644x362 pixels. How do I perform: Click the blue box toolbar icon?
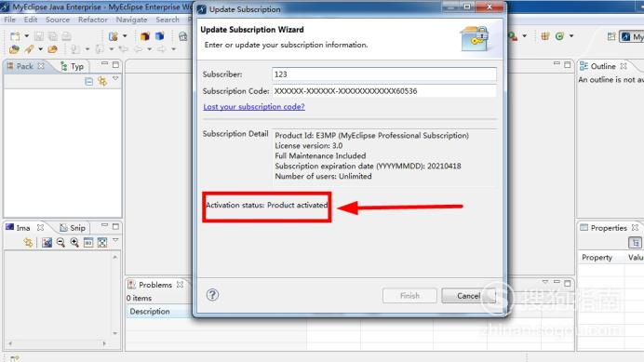(x=159, y=36)
